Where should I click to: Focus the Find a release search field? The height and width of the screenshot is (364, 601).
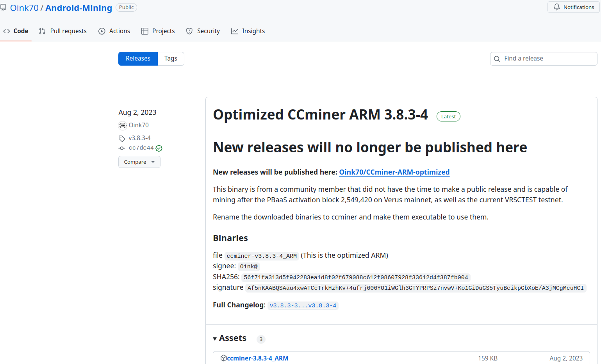544,59
